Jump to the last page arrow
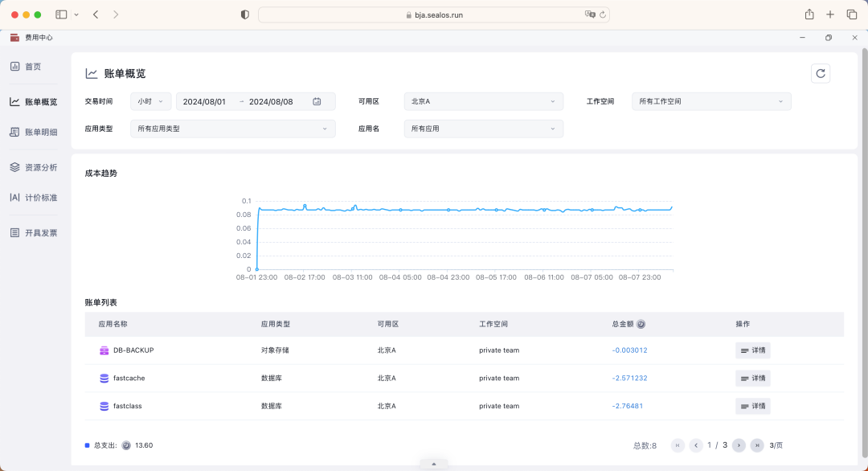Screen dimensions: 868x471 pos(757,445)
